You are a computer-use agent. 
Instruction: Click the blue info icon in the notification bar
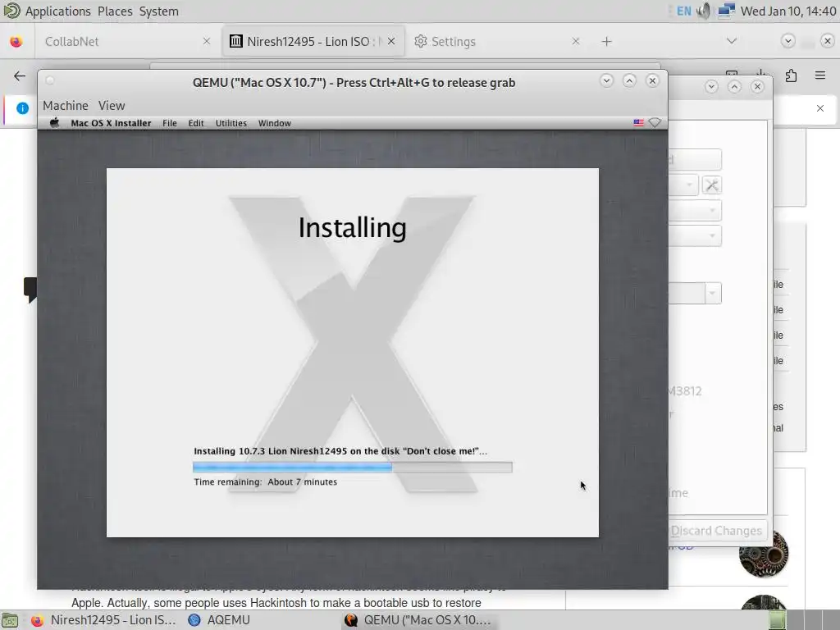(x=22, y=108)
